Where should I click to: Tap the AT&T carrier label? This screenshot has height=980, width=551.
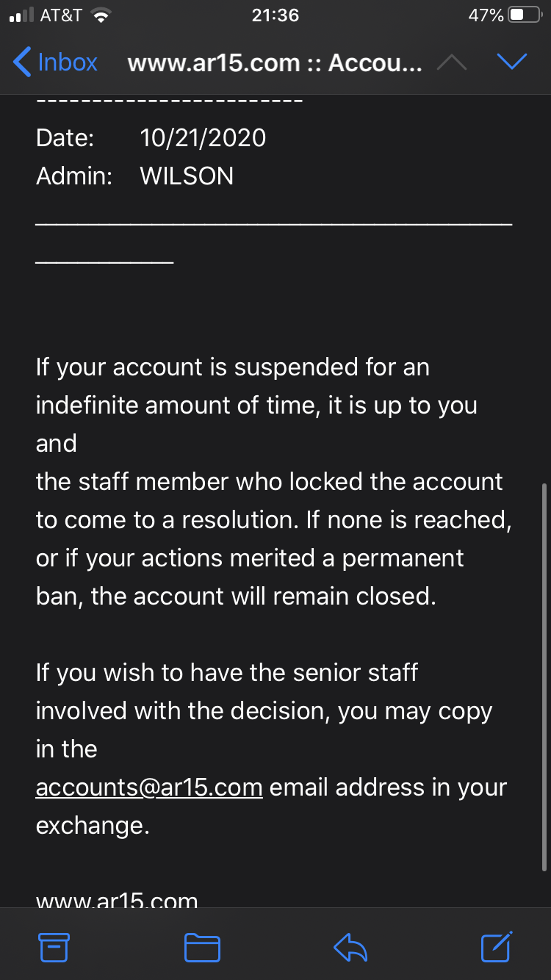(x=61, y=15)
